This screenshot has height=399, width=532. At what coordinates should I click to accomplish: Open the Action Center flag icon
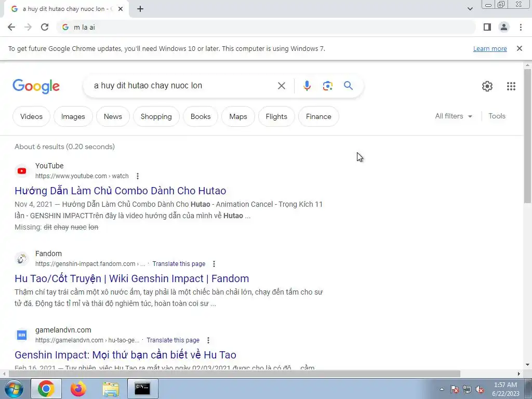tap(455, 389)
